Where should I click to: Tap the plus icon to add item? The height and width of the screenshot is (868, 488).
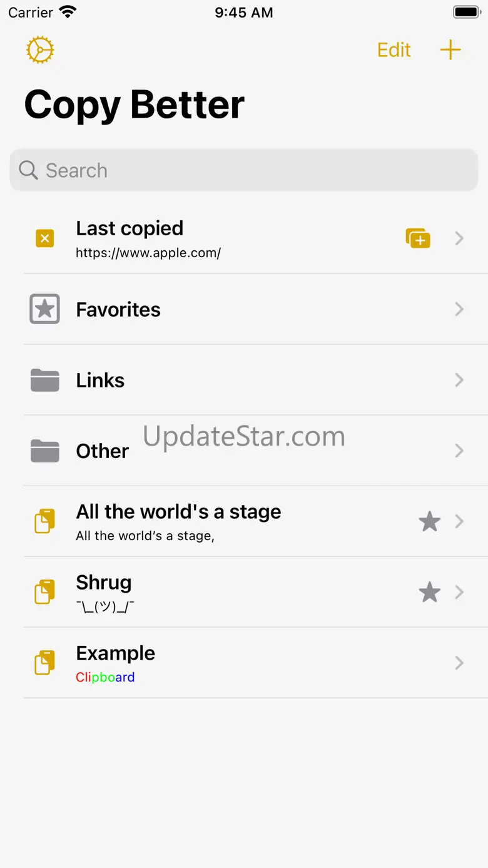click(x=450, y=50)
